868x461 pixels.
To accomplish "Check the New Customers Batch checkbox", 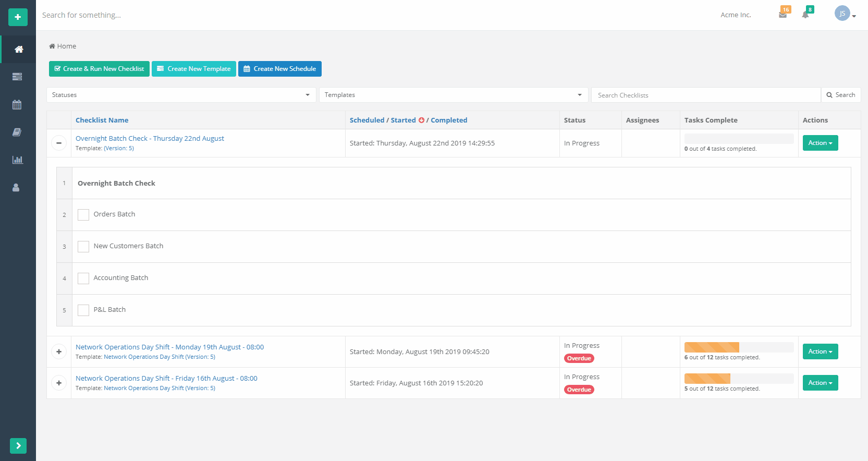I will coord(83,247).
